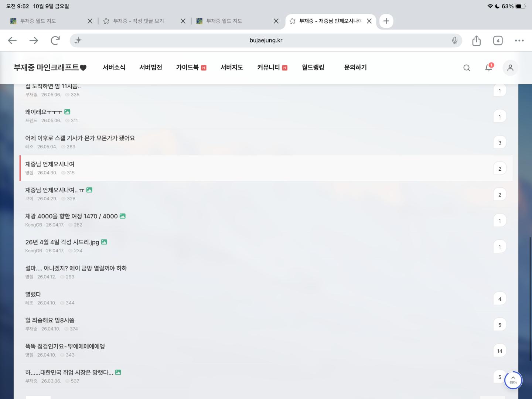The height and width of the screenshot is (399, 532).
Task: Switch to the first 부재중 월드 지도 tab
Action: click(x=38, y=21)
